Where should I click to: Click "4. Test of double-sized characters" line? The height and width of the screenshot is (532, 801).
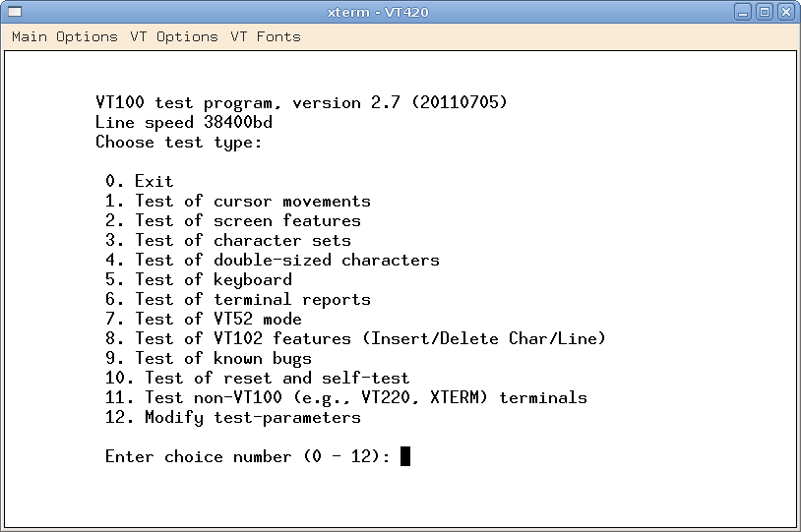point(273,260)
